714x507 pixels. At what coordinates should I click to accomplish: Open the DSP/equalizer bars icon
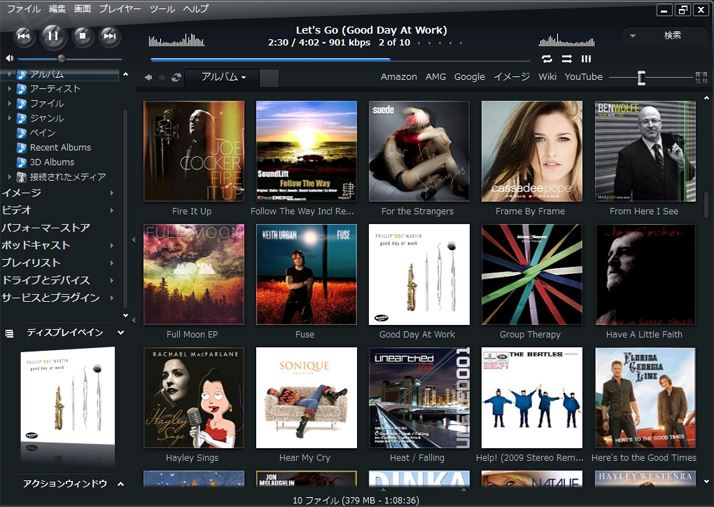click(586, 59)
